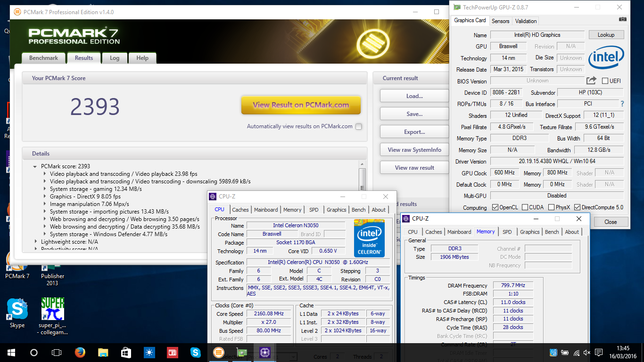Expand the Video transcoding downscaling row

[x=45, y=181]
